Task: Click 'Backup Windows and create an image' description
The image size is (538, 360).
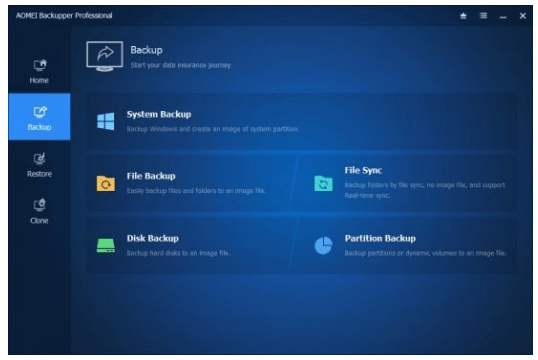Action: point(213,129)
